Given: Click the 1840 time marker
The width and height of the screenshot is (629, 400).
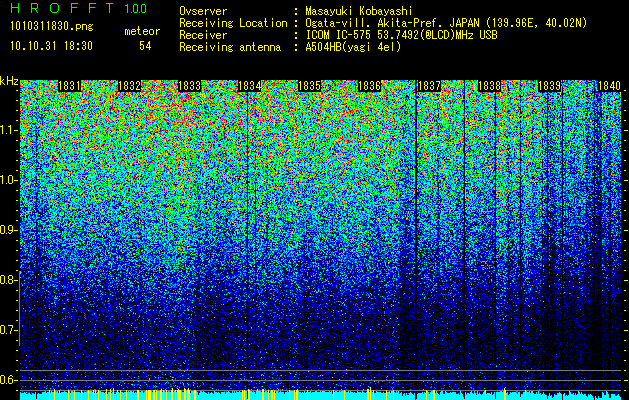Looking at the screenshot, I should 609,86.
